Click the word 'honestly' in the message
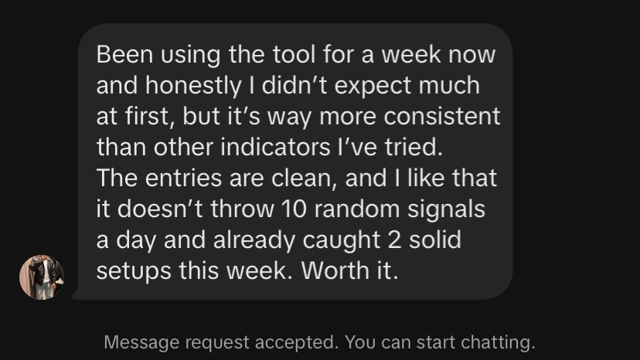Screen dimensions: 640x360 (x=193, y=85)
